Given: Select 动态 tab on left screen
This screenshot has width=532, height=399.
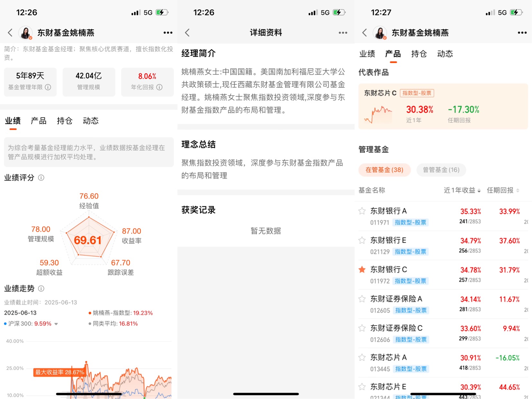Looking at the screenshot, I should (91, 121).
